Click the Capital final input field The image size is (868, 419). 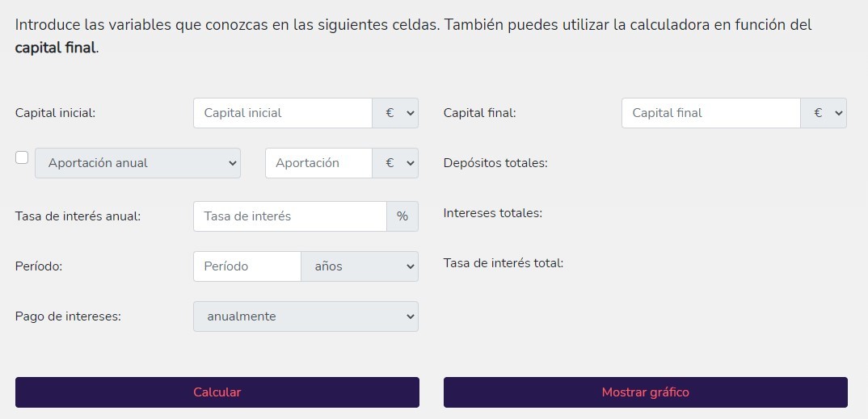pyautogui.click(x=711, y=113)
